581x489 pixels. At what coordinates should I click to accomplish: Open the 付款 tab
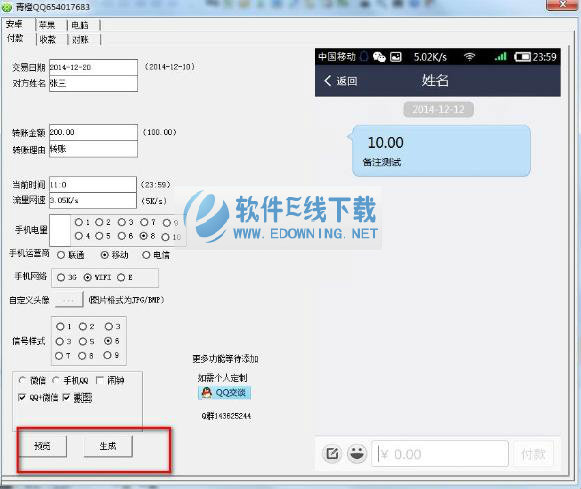pos(16,38)
